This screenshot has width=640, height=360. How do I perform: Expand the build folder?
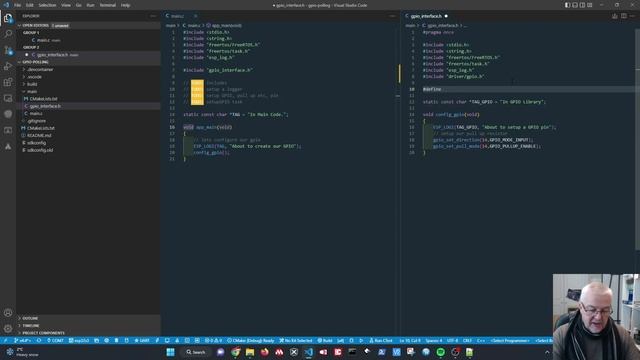click(x=32, y=84)
